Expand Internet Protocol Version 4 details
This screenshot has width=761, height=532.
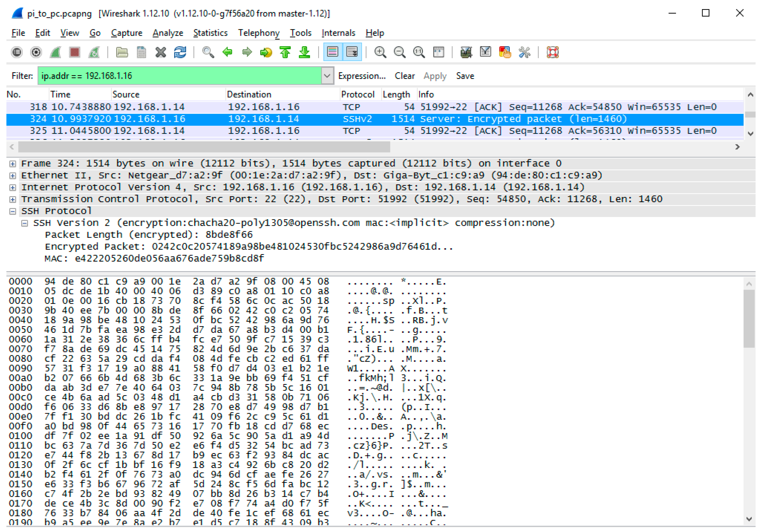point(13,188)
